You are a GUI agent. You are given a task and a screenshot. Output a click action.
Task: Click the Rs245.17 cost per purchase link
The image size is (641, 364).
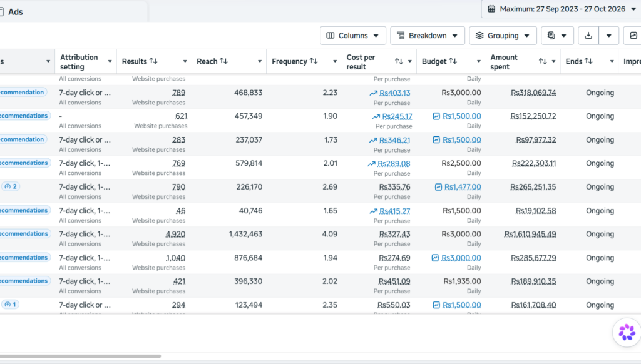point(397,116)
